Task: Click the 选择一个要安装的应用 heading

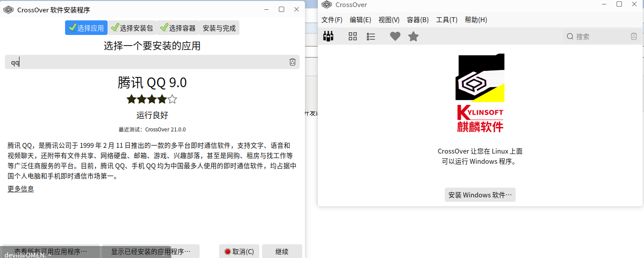Action: [x=152, y=46]
